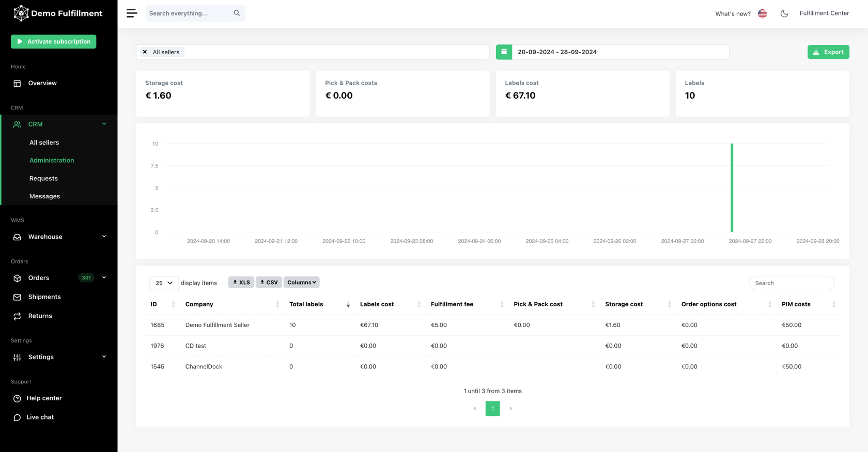
Task: Go to previous page arrow
Action: 475,409
